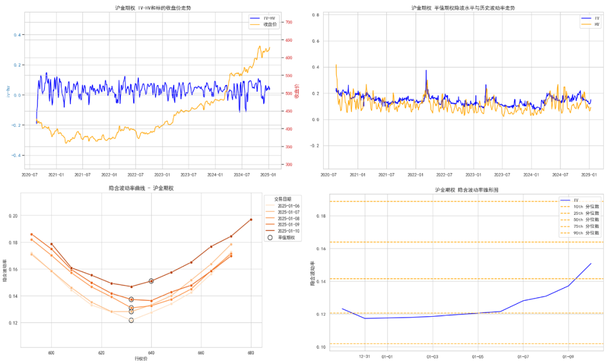Click the red '350' tick on the closing price axis
This screenshot has width=609, height=364.
click(289, 147)
